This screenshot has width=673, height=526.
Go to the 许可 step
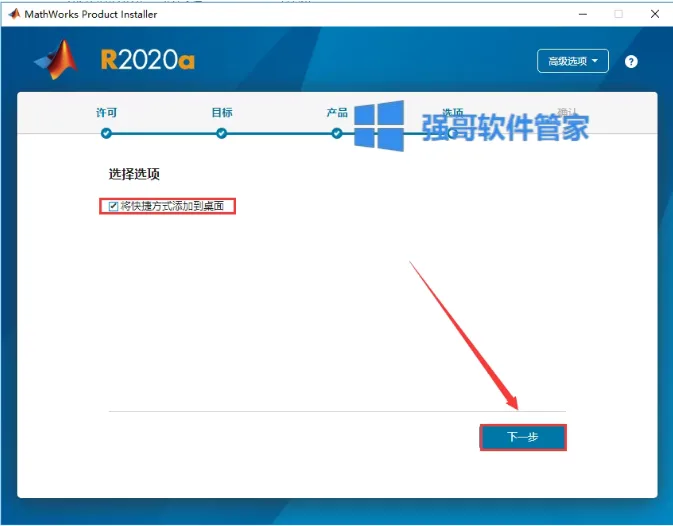[x=106, y=112]
